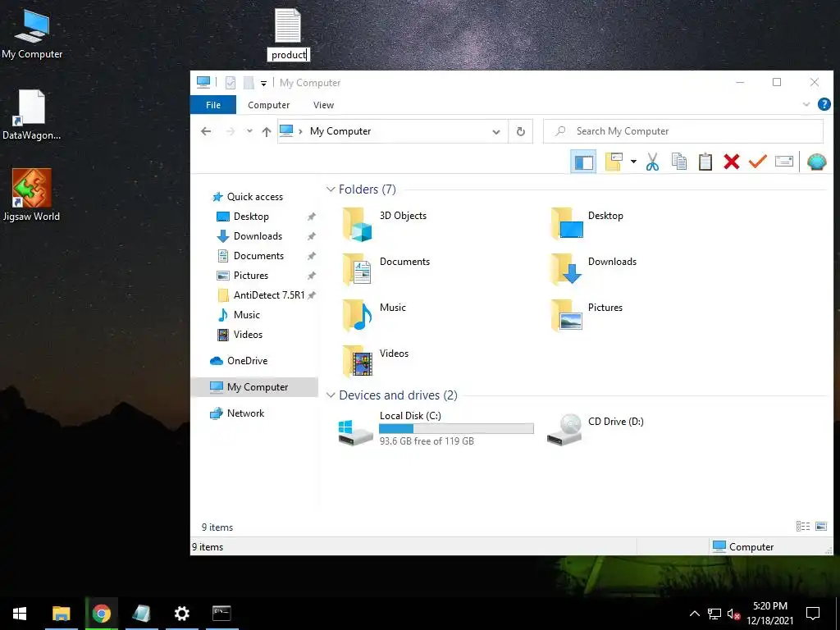Click the Classic Shell seashell icon
This screenshot has height=630, width=840.
coord(816,162)
